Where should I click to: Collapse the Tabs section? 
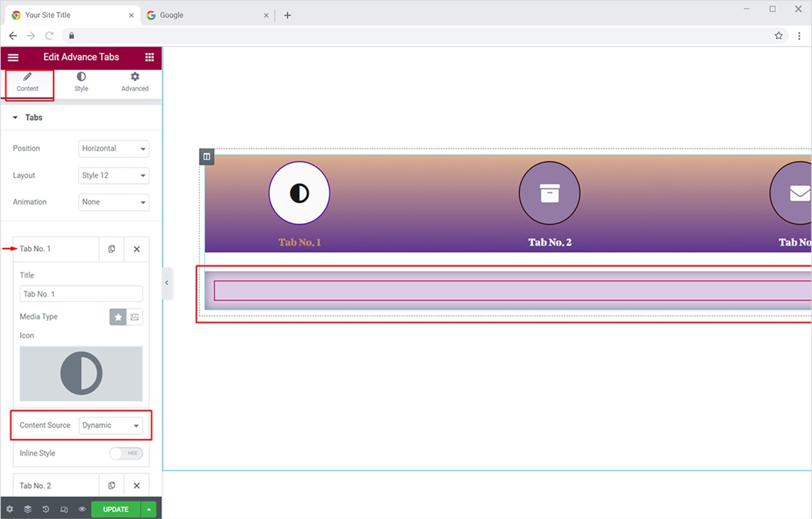point(81,117)
